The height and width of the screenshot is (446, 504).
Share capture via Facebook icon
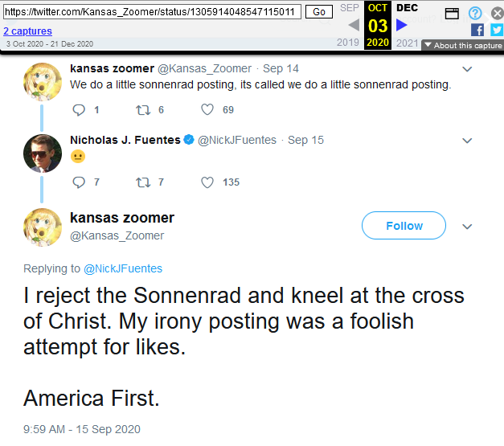pyautogui.click(x=477, y=30)
